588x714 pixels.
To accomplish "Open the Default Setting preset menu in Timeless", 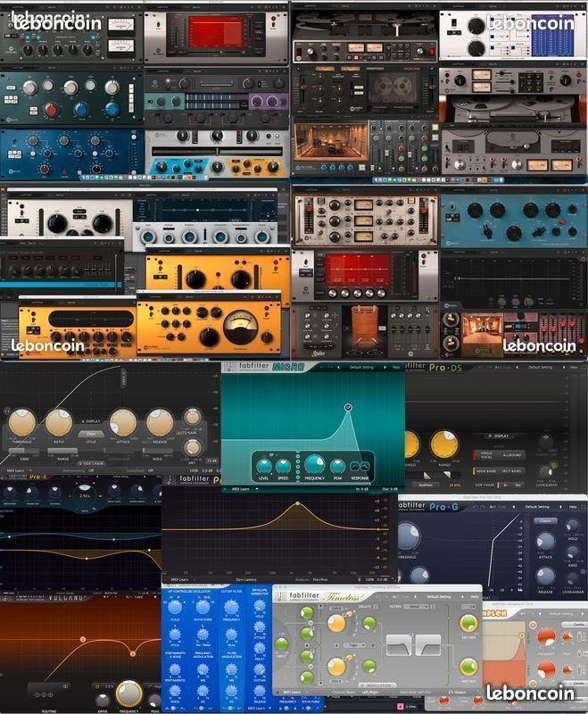I will coord(439,596).
